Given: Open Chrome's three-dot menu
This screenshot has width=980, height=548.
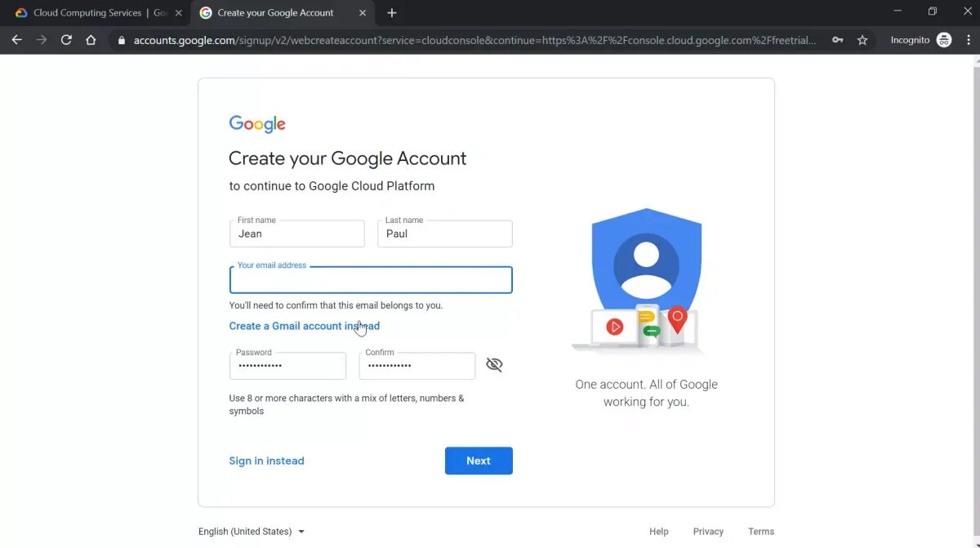Looking at the screenshot, I should 968,39.
